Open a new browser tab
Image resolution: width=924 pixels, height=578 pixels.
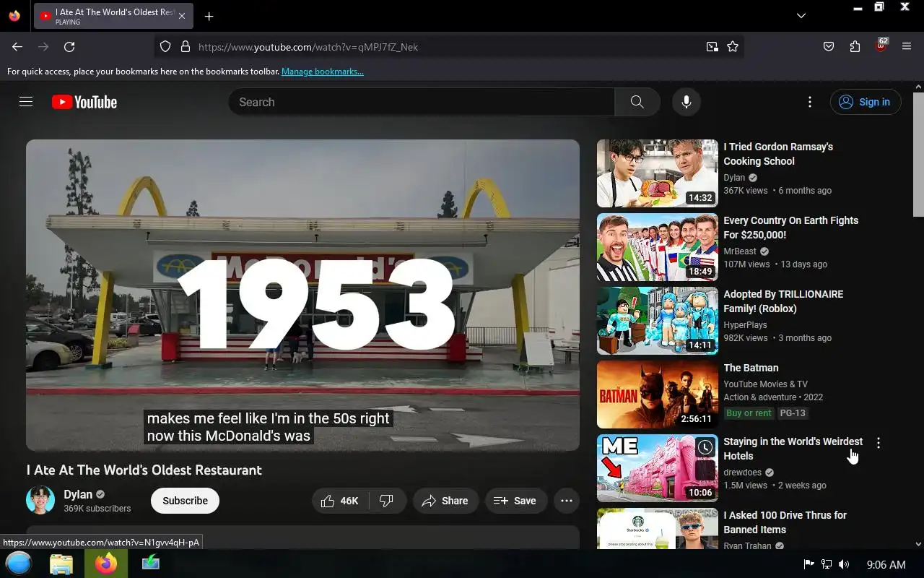tap(209, 16)
